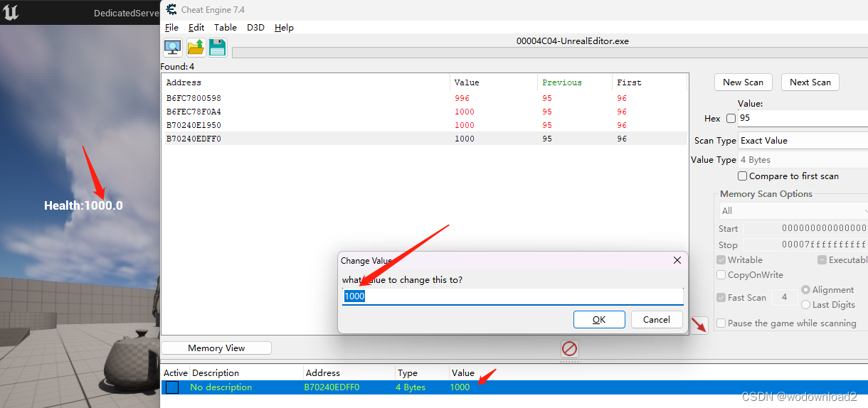
Task: Click the Start address field
Action: (x=805, y=228)
